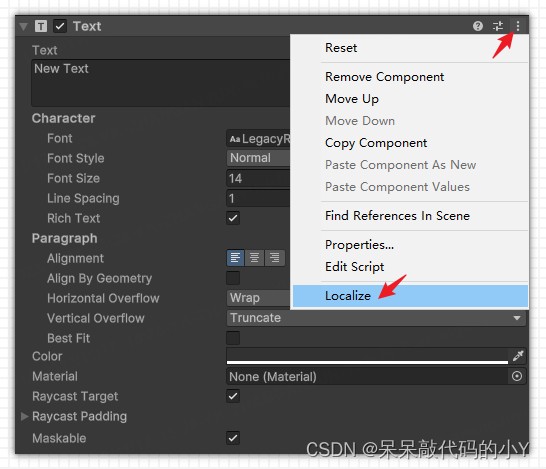Select right text alignment icon
Screen dimensions: 546x469
[x=275, y=258]
